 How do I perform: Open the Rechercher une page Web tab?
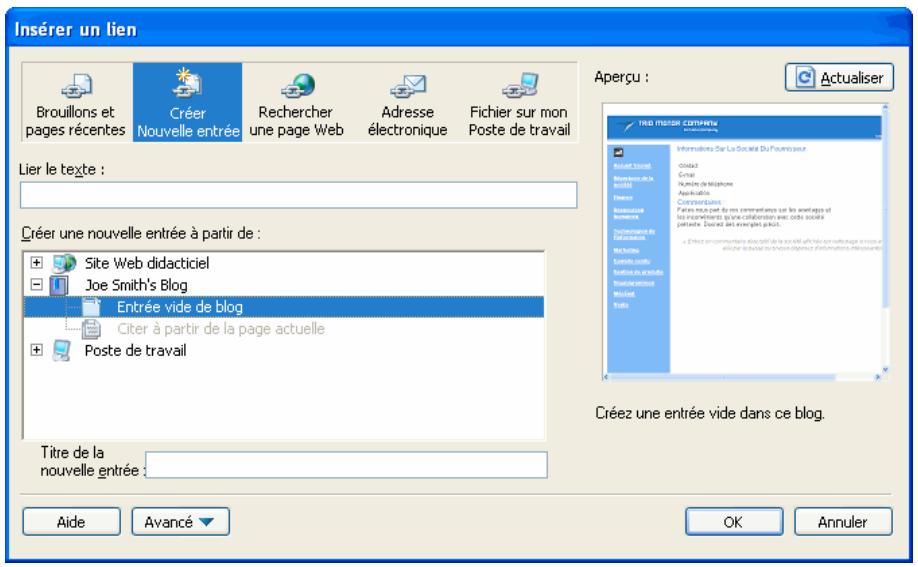point(296,103)
